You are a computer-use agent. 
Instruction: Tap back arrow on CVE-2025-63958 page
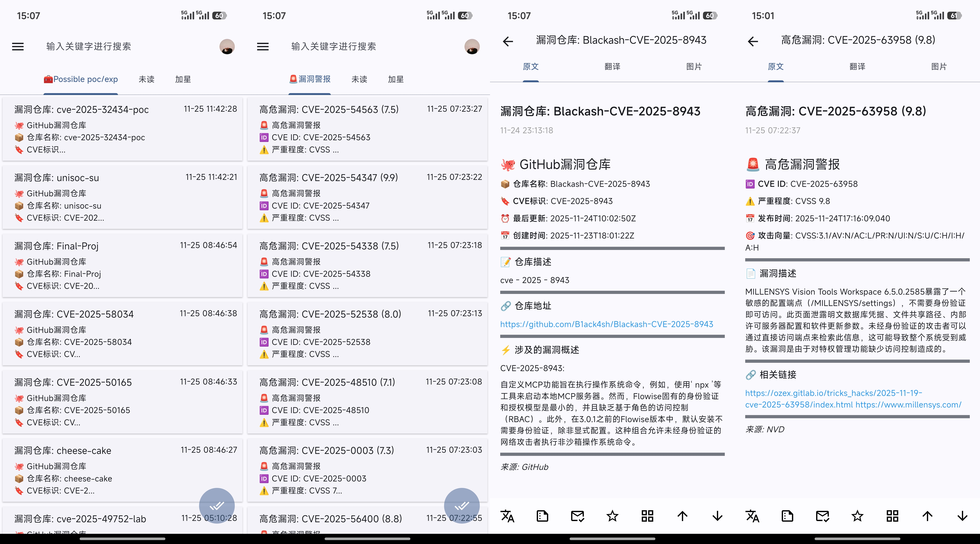[753, 41]
